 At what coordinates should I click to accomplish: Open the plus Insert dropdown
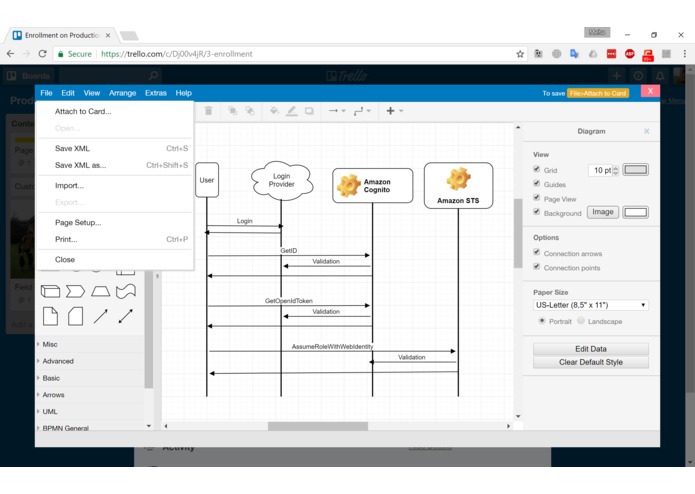click(394, 111)
